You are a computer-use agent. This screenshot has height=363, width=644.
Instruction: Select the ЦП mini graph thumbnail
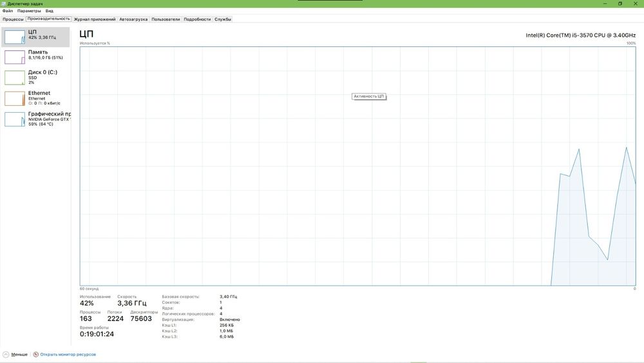point(15,37)
